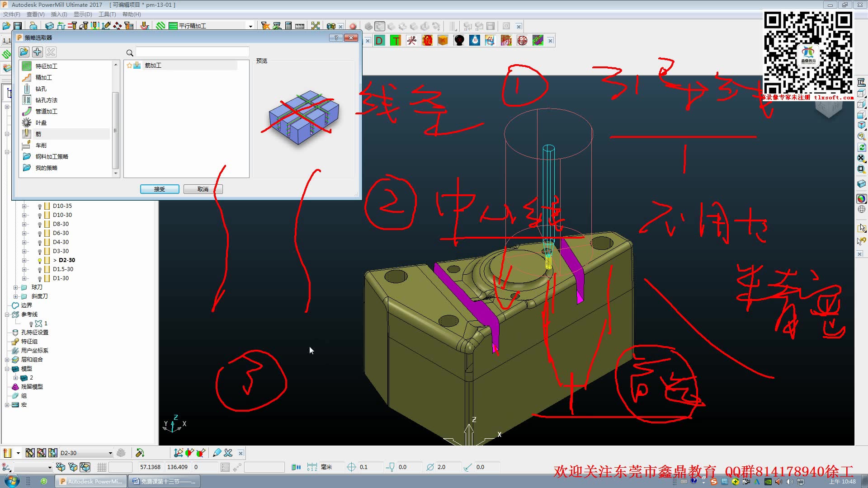Click the green T toolbar icon
Viewport: 868px width, 488px height.
[396, 41]
